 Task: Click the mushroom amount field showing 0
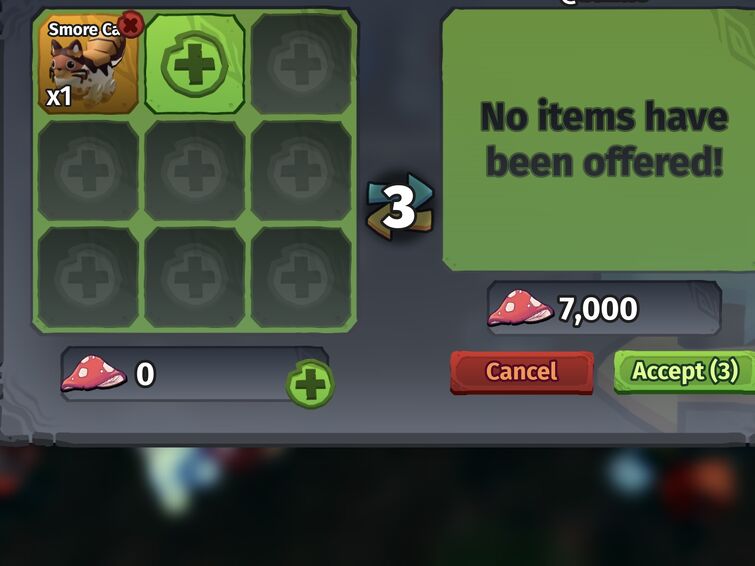coord(195,373)
